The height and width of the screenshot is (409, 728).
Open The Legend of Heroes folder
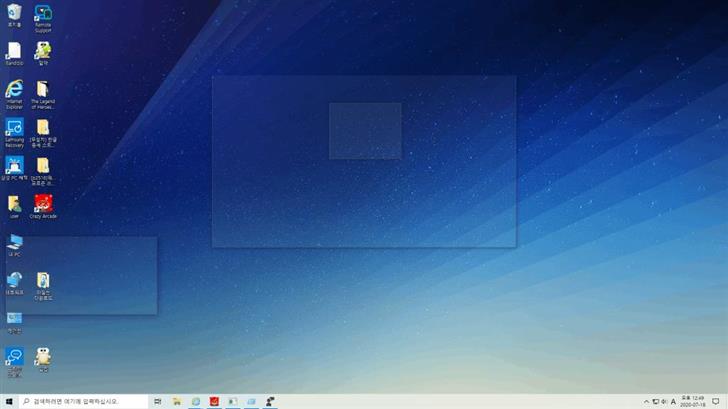click(43, 95)
